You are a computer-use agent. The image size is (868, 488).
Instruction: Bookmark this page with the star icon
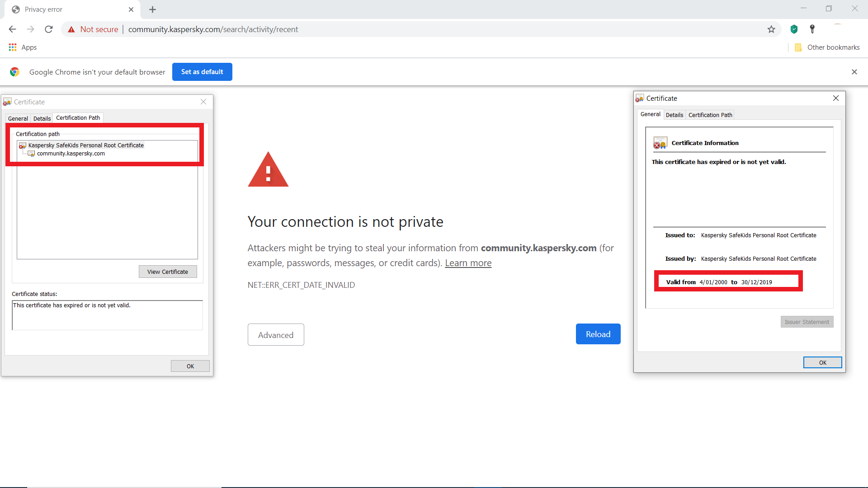point(771,29)
